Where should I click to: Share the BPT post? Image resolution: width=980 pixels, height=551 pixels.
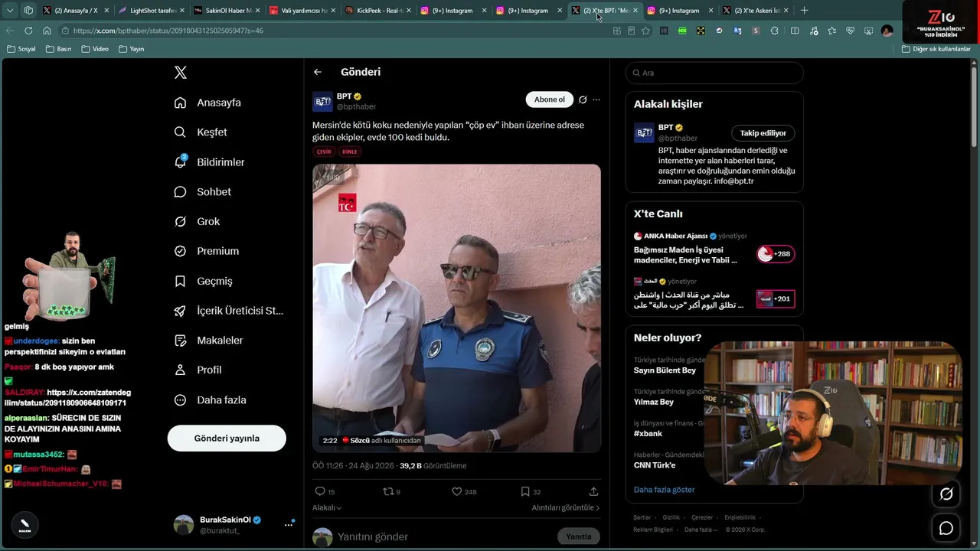593,491
